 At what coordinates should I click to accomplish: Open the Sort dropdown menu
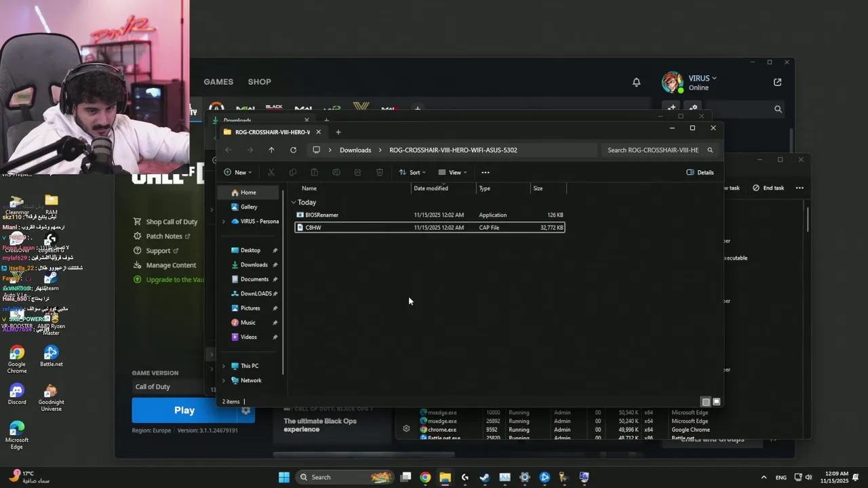412,172
